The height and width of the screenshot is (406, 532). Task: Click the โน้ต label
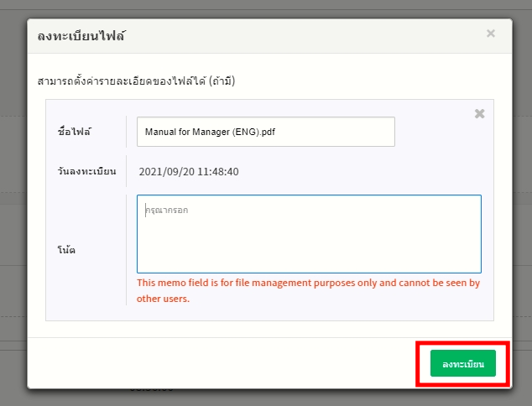[68, 251]
